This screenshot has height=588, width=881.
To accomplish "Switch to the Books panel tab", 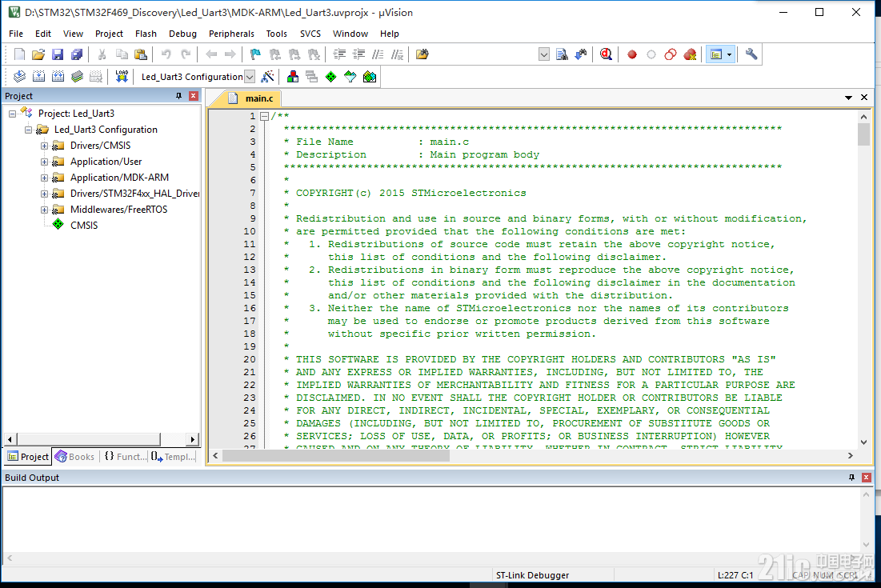I will click(75, 457).
